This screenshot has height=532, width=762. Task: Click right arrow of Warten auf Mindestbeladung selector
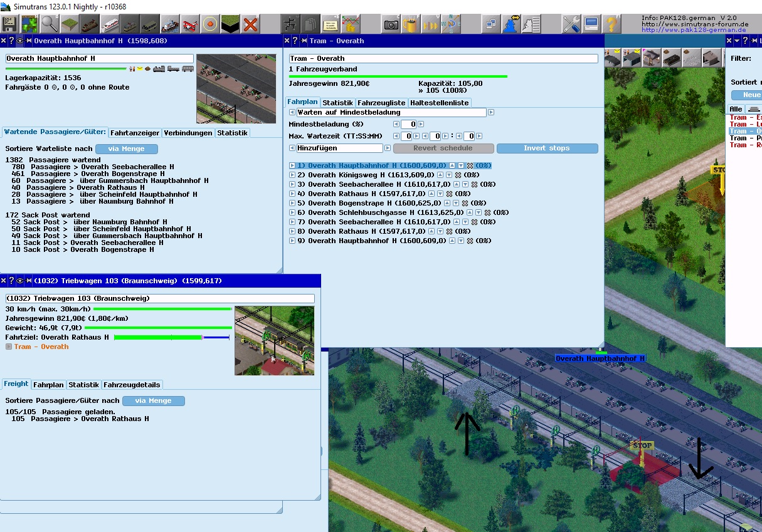coord(491,113)
